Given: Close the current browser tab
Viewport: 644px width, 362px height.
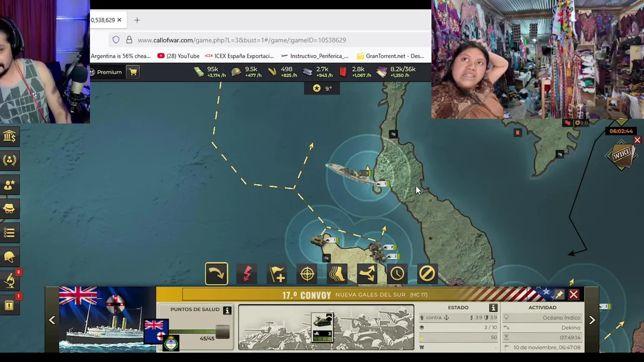Looking at the screenshot, I should click(x=119, y=20).
